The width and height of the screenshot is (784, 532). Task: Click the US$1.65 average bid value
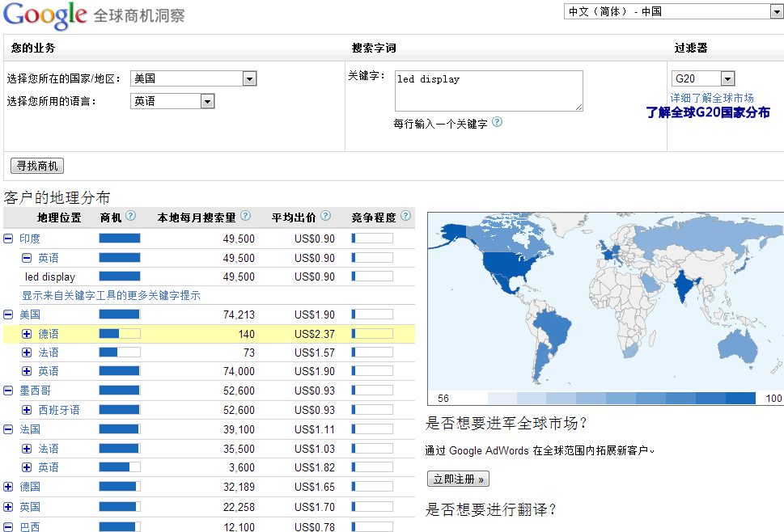(x=315, y=487)
